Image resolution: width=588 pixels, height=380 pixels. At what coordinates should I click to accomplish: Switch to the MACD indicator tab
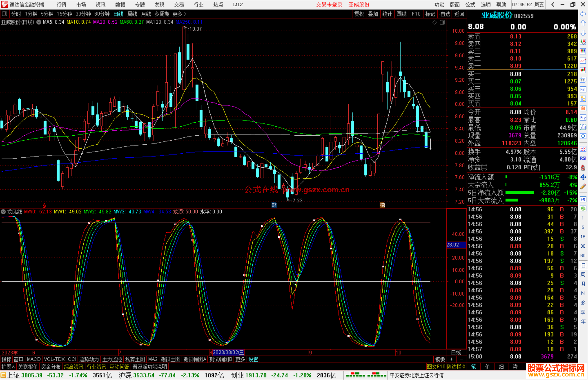(34, 359)
